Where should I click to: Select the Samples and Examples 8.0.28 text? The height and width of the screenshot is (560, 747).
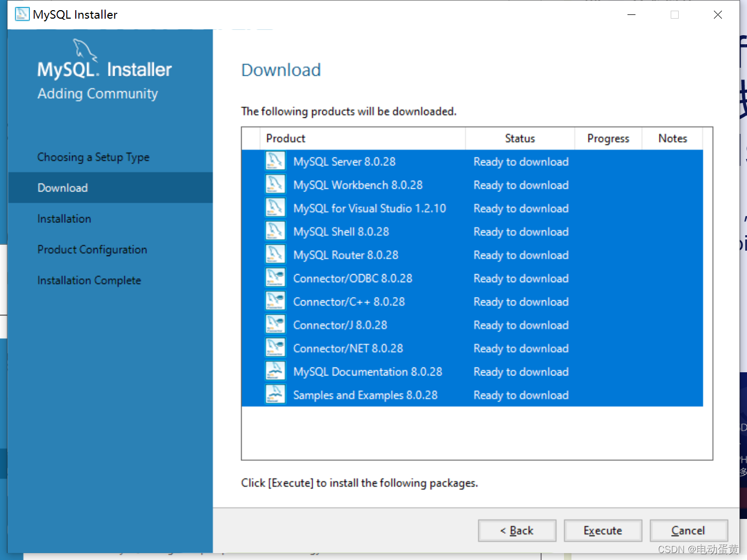pyautogui.click(x=365, y=395)
